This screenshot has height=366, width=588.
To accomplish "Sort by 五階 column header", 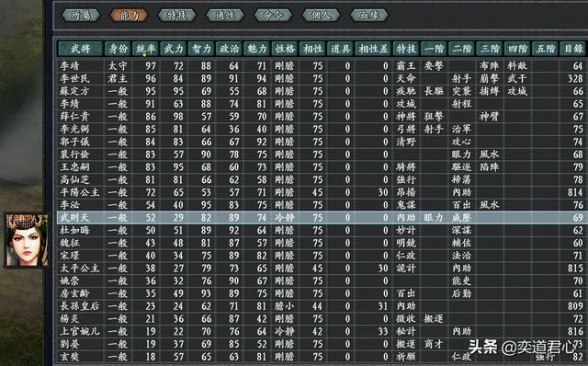I will point(545,49).
